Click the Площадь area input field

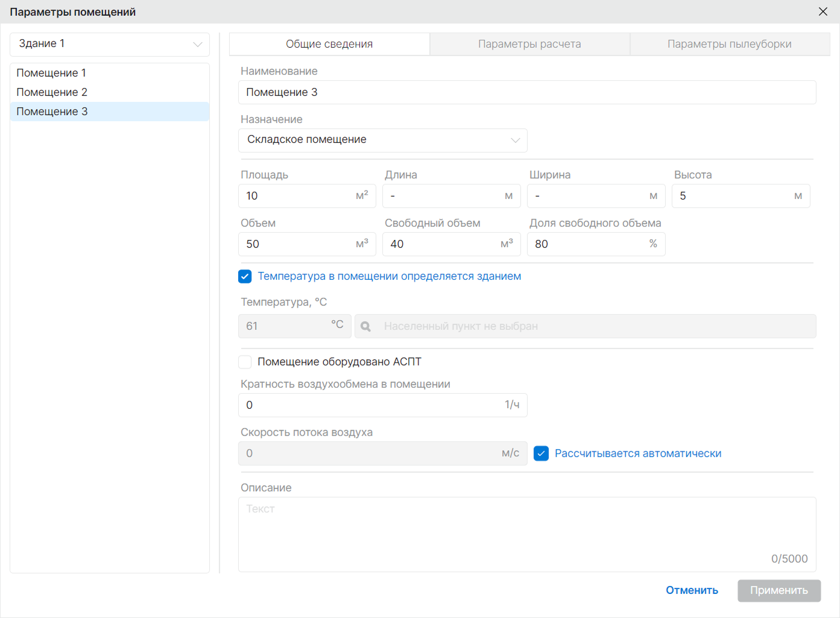[x=307, y=196]
